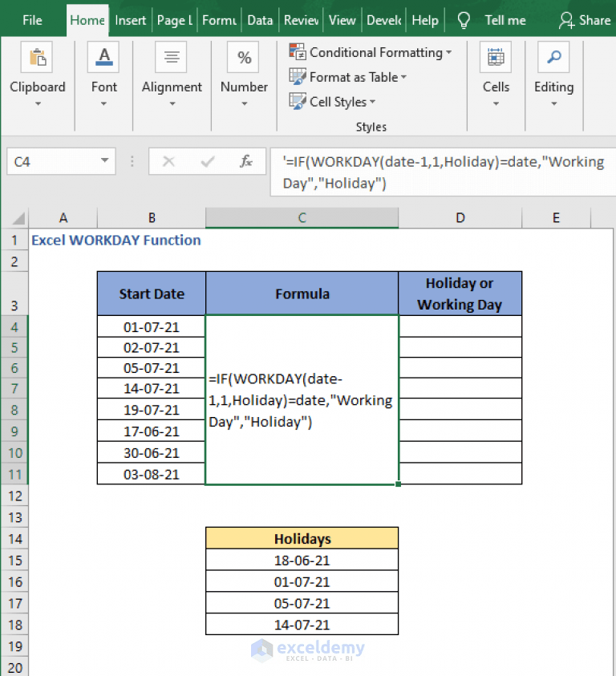Screen dimensions: 616x676
Task: Switch to the Developer tab
Action: (x=384, y=20)
